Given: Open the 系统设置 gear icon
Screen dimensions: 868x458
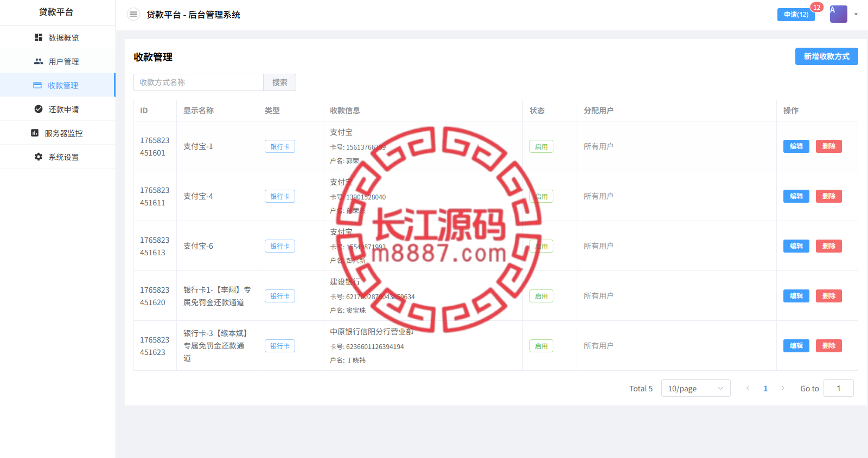Looking at the screenshot, I should click(39, 157).
